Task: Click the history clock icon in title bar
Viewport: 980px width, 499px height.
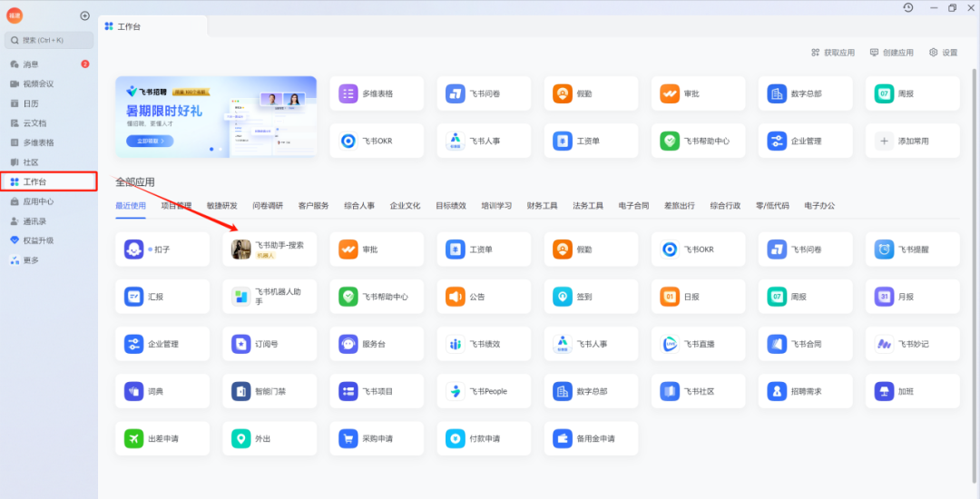Action: click(x=908, y=8)
